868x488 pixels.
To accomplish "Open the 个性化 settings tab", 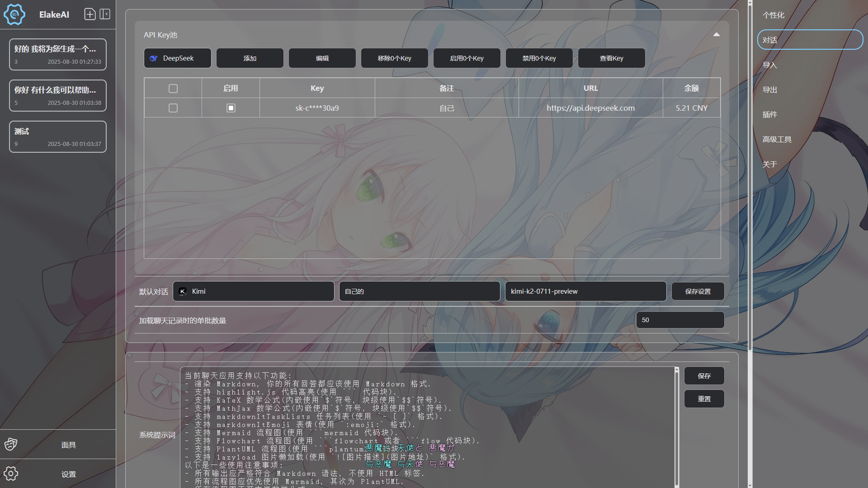I will pos(810,15).
